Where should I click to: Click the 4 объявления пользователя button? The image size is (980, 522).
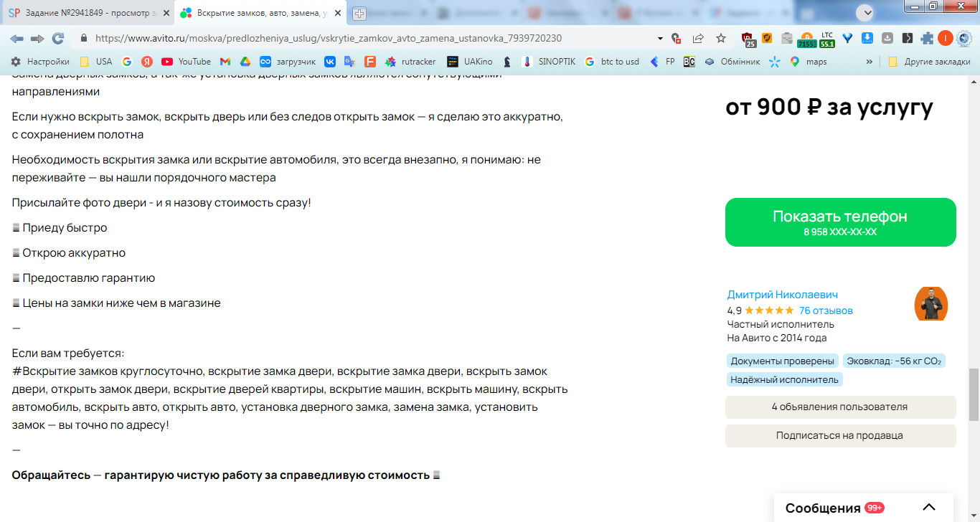click(x=840, y=407)
